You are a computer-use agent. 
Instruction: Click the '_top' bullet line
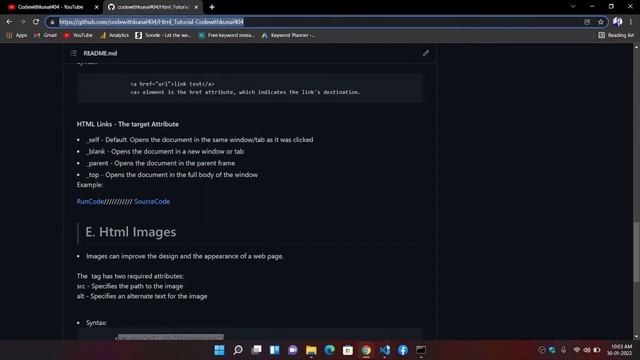click(172, 175)
